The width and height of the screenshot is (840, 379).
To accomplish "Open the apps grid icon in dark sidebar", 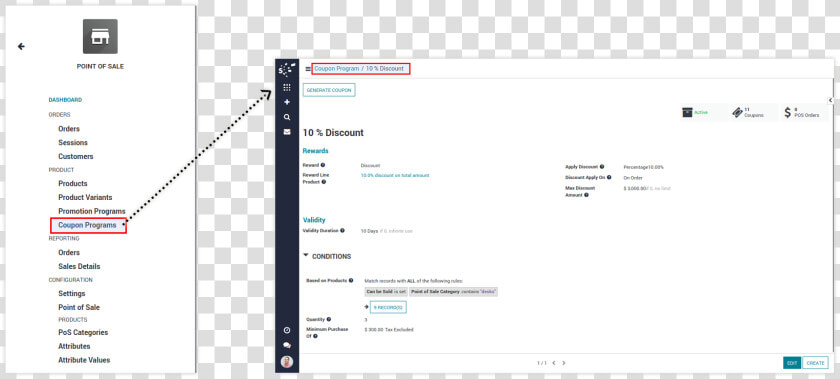I will (x=287, y=87).
